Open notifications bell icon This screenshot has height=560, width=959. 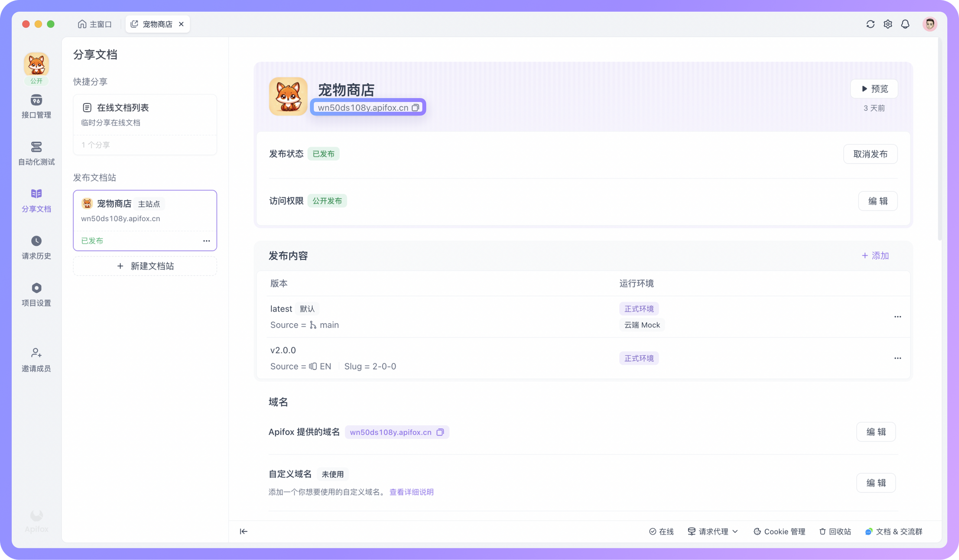point(905,24)
